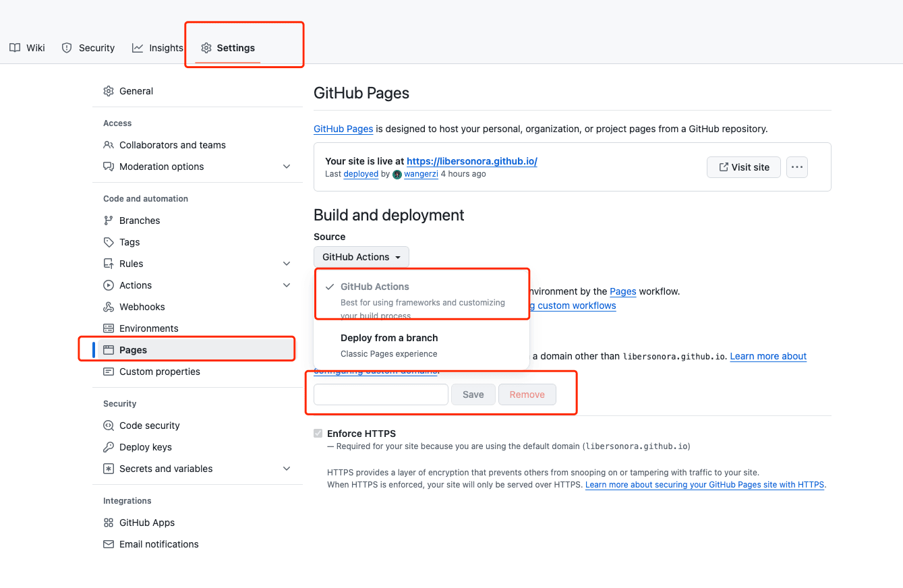Open the Wiki tab

[27, 48]
